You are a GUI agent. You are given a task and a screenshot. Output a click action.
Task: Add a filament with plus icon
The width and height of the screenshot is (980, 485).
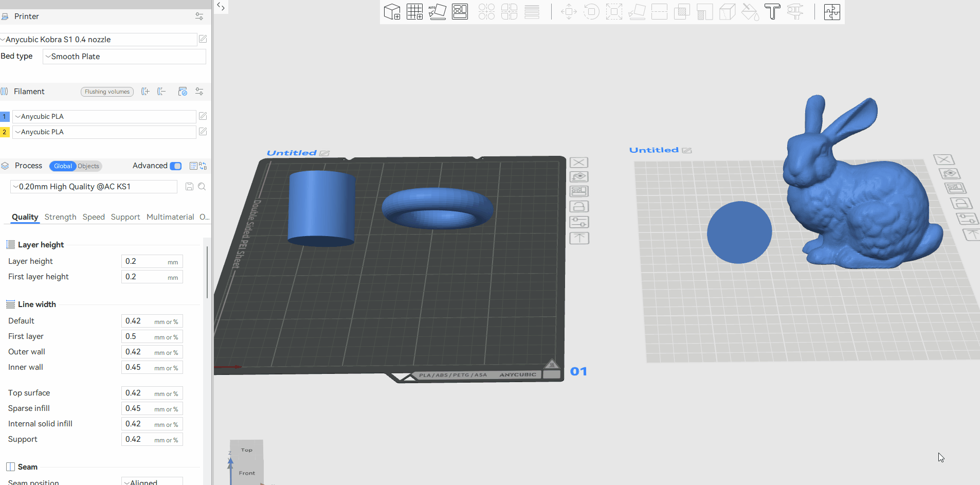point(146,92)
